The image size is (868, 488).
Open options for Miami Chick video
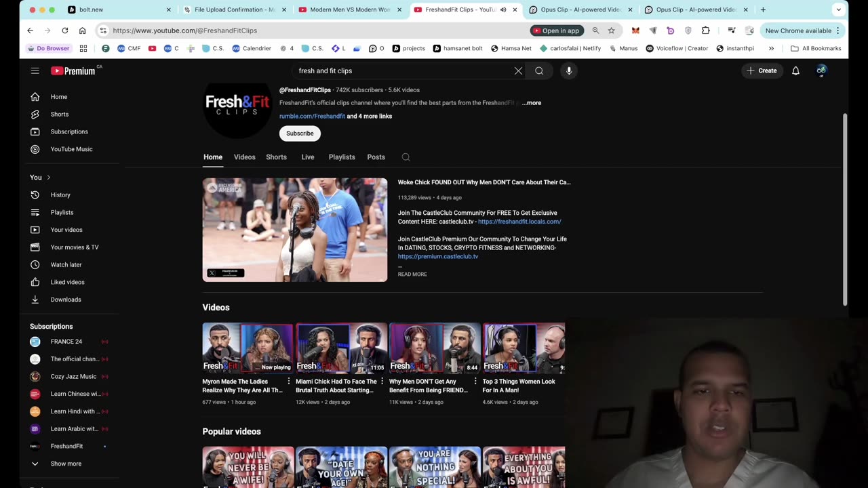(382, 382)
